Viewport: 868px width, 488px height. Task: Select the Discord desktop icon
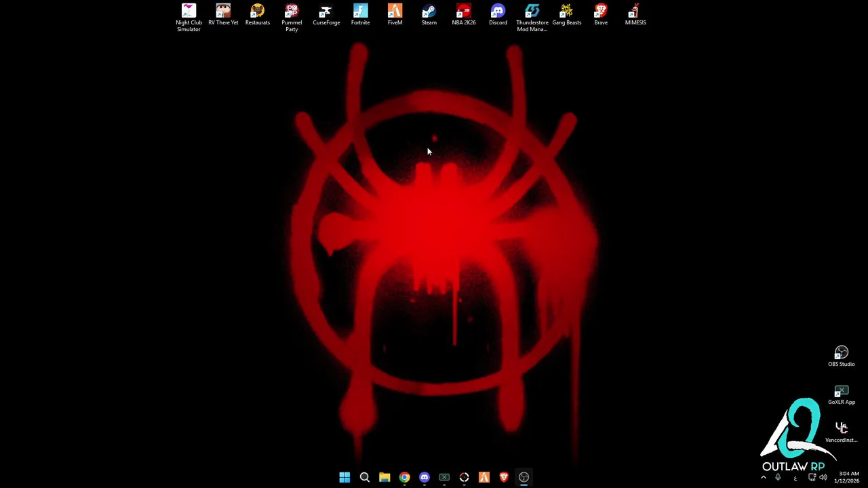coord(498,15)
